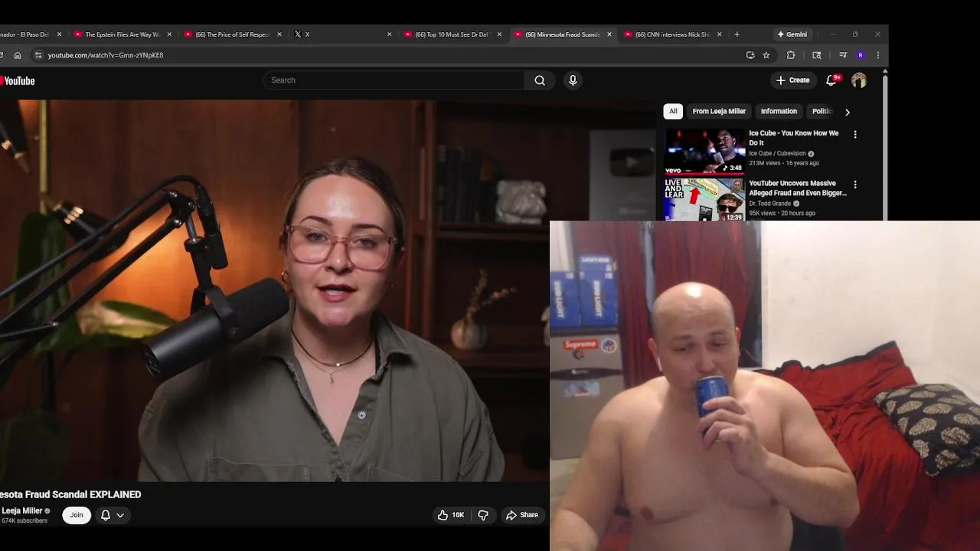Open Ice Cube video thumbnail

pos(704,152)
